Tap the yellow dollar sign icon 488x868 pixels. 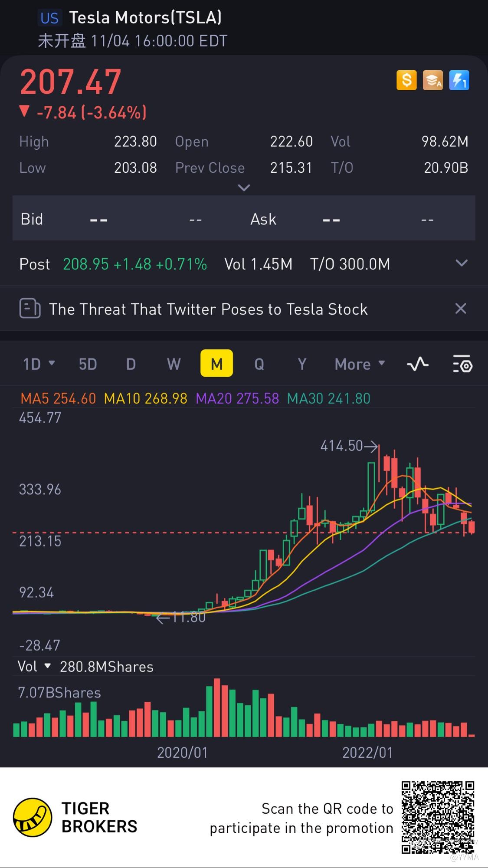[x=406, y=80]
